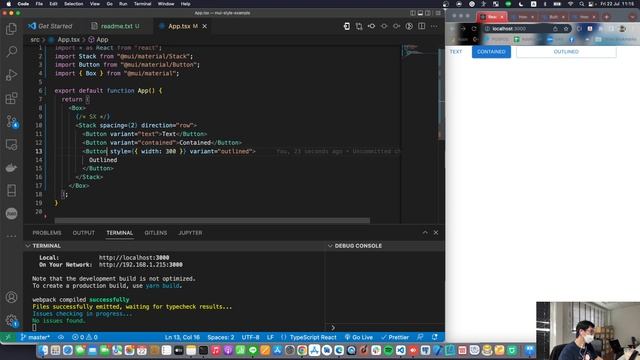Open a new browser tab with plus
This screenshot has height=360, width=640.
coord(607,17)
